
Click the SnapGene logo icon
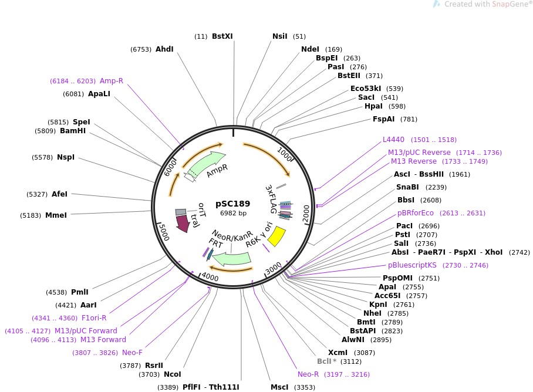[x=437, y=4]
